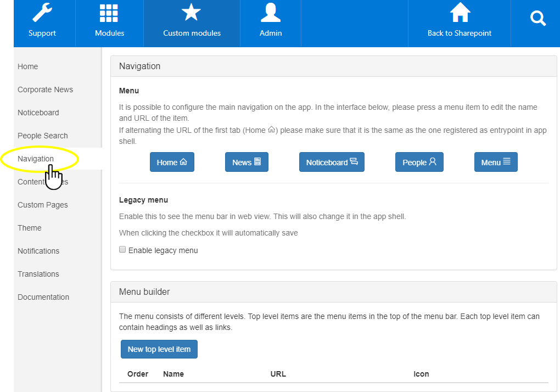This screenshot has height=392, width=560.
Task: Click the Navigation panel heading
Action: point(139,66)
